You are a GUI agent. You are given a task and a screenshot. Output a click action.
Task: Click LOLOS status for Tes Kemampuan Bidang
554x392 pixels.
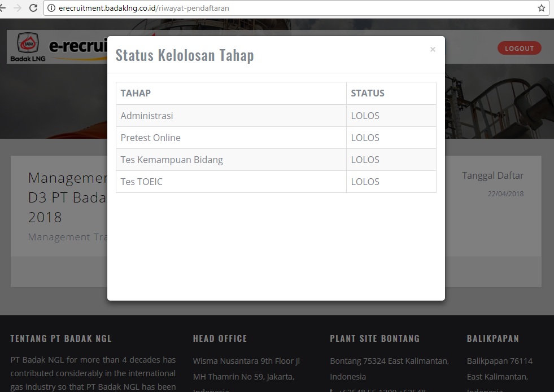click(x=365, y=160)
